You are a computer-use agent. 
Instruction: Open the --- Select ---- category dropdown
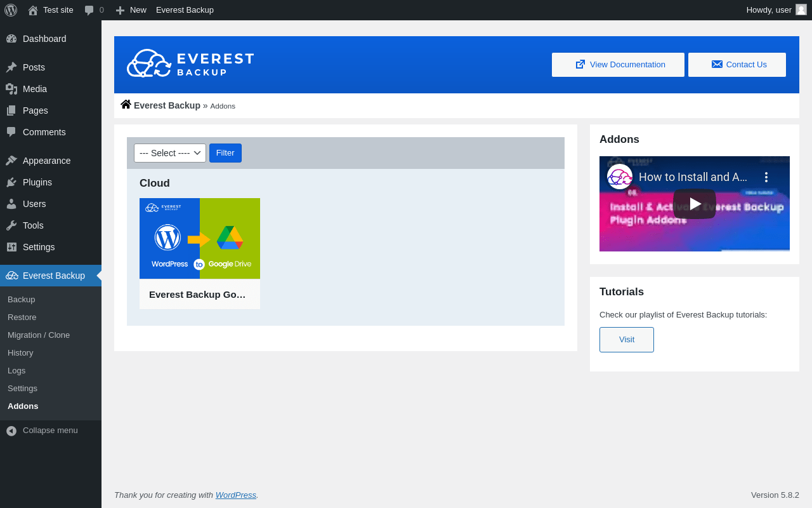pos(170,153)
